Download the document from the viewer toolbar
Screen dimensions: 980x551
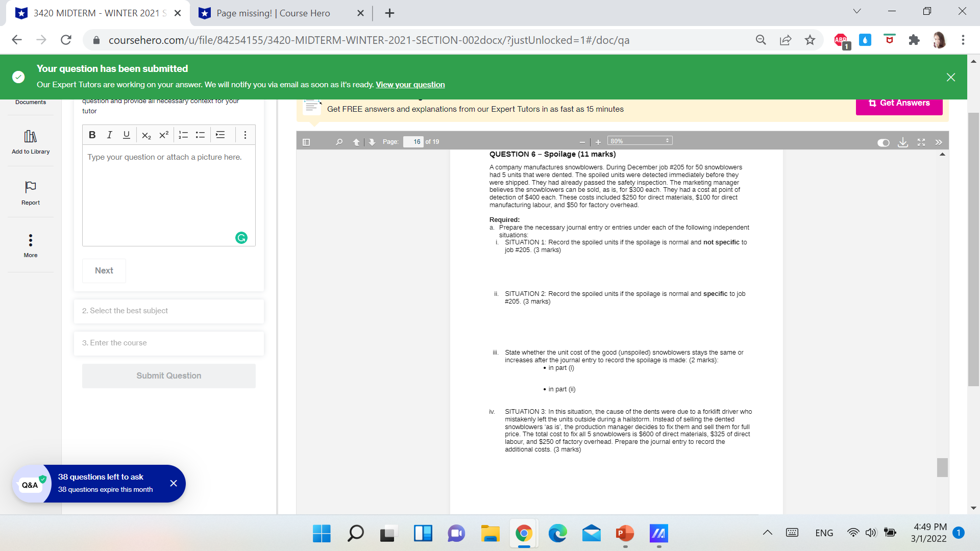pos(903,143)
